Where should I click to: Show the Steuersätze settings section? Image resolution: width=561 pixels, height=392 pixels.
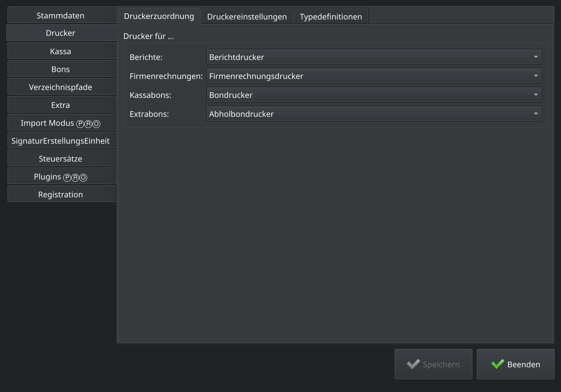[62, 158]
